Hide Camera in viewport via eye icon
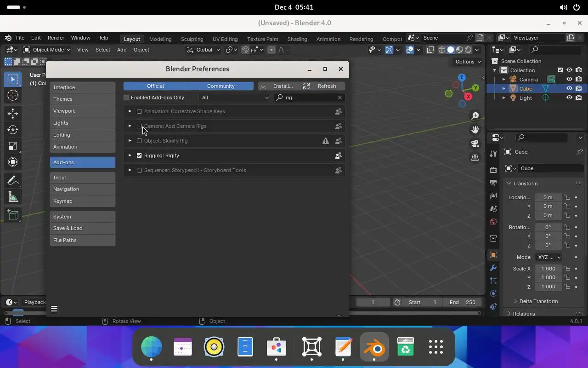588x368 pixels. tap(569, 79)
